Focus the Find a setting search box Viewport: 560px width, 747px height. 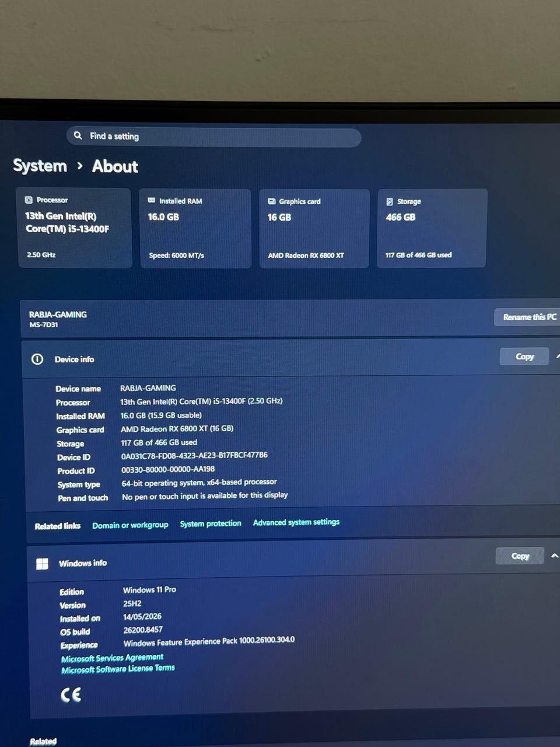click(213, 137)
